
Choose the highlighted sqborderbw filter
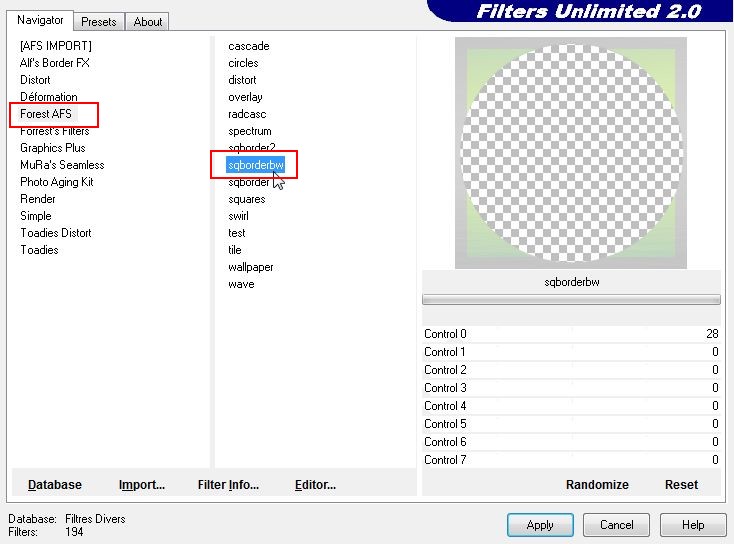point(256,165)
